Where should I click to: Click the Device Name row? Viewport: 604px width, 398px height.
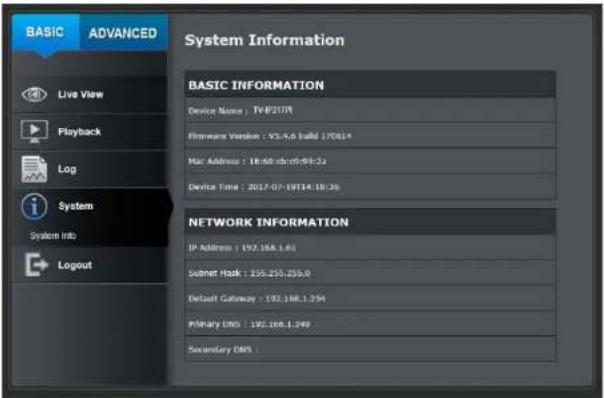coord(370,111)
